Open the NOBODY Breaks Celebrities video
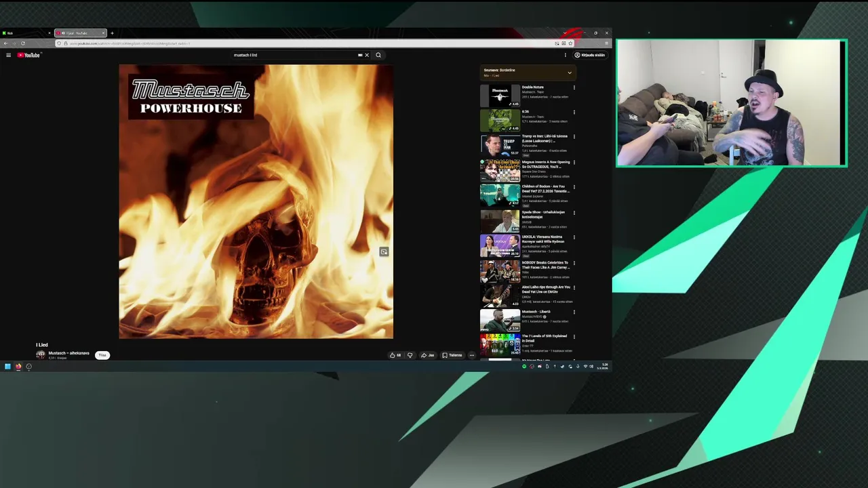This screenshot has height=488, width=868. 545,264
